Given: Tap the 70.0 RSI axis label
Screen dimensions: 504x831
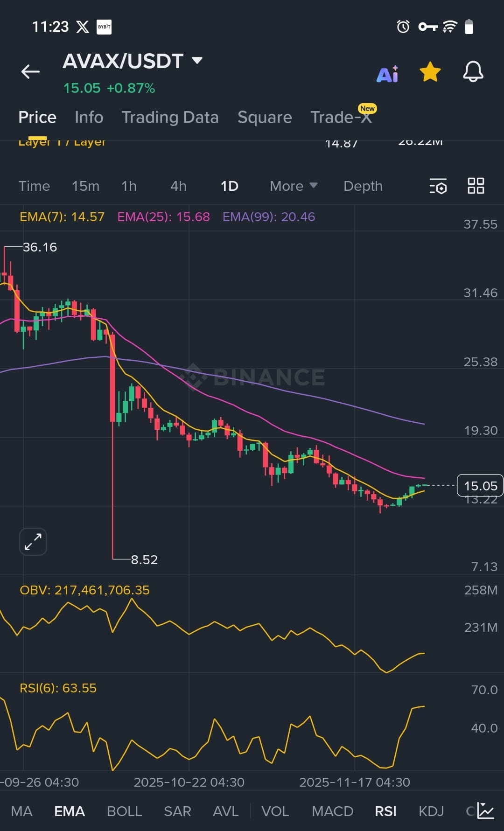Looking at the screenshot, I should (x=484, y=690).
